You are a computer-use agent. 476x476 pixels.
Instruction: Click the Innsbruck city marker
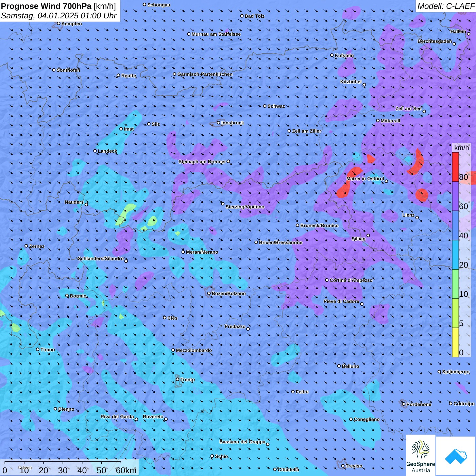click(219, 123)
